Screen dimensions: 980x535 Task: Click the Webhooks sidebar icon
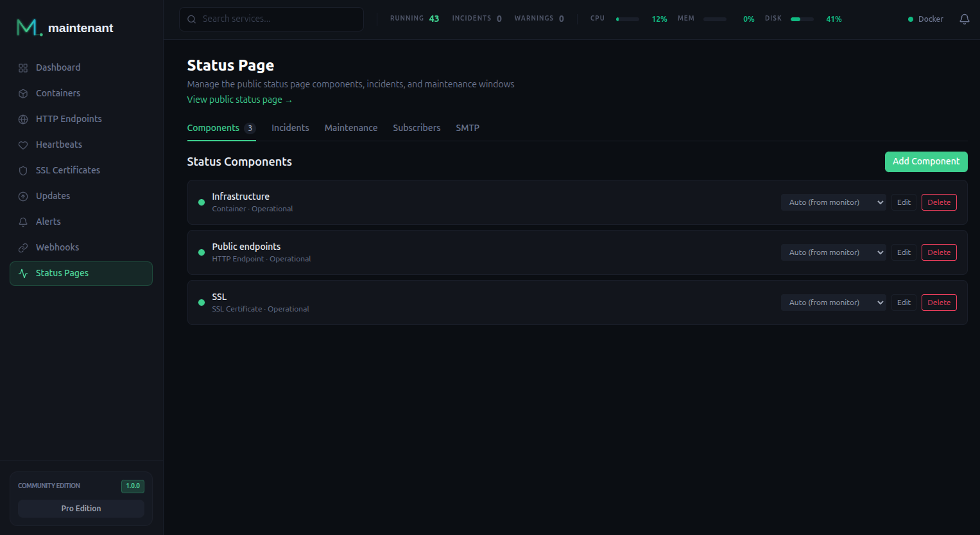tap(23, 247)
